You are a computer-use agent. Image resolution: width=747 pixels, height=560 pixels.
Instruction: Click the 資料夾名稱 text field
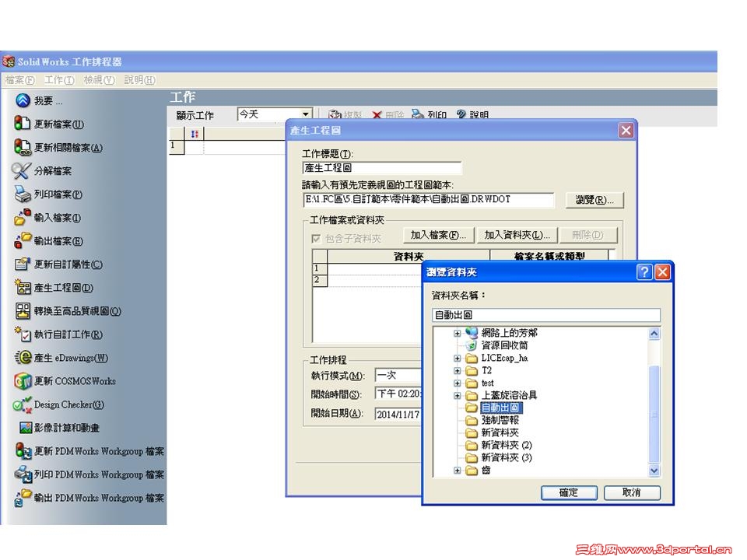546,315
